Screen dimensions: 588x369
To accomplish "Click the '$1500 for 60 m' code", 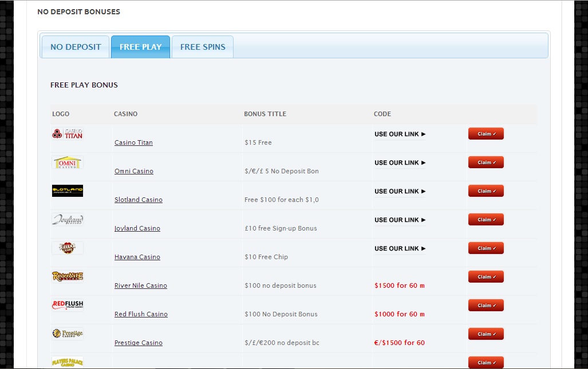I will click(400, 285).
